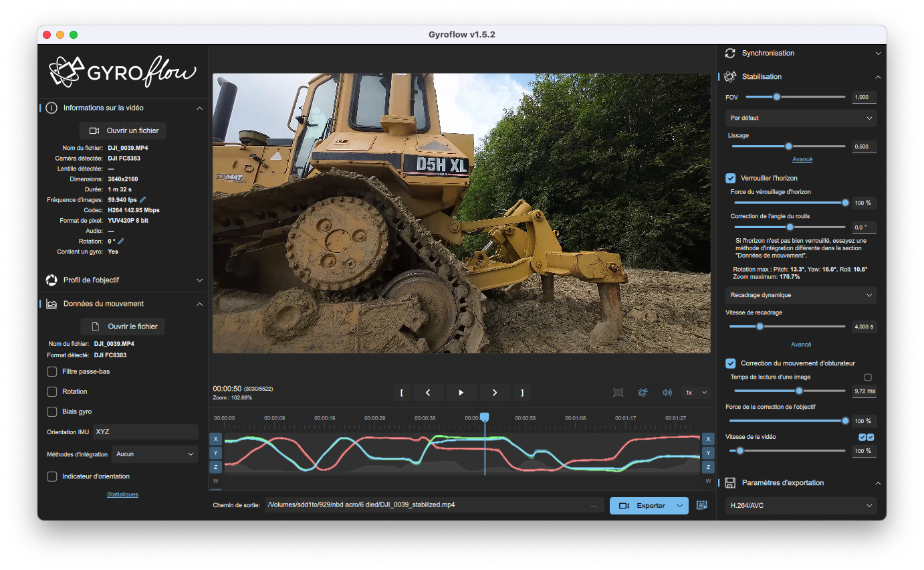The image size is (924, 570).
Task: Play the video preview
Action: (x=461, y=393)
